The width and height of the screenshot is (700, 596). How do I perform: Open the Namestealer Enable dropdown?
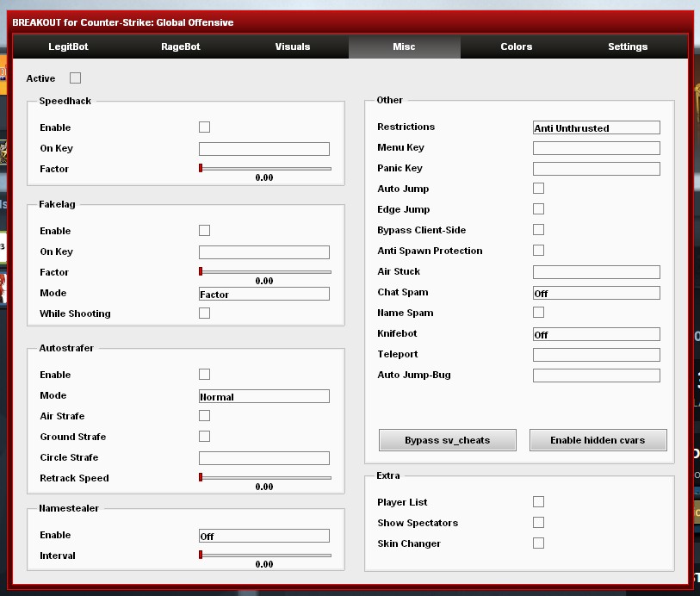264,536
